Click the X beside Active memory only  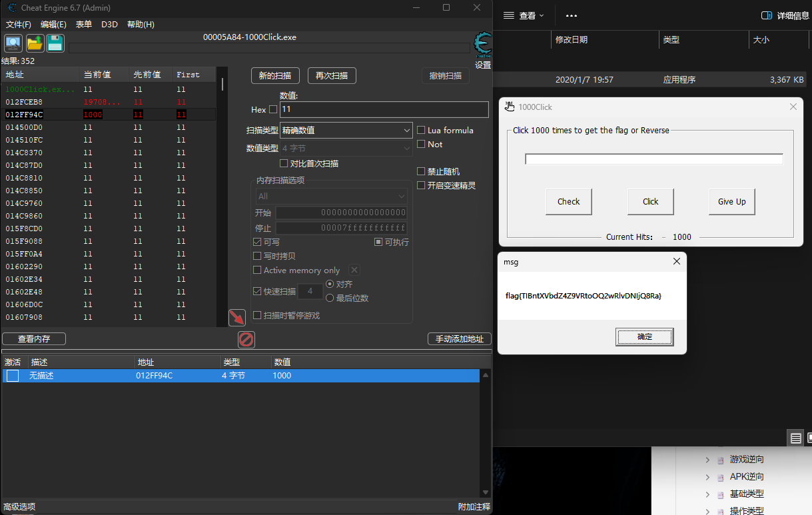coord(354,270)
